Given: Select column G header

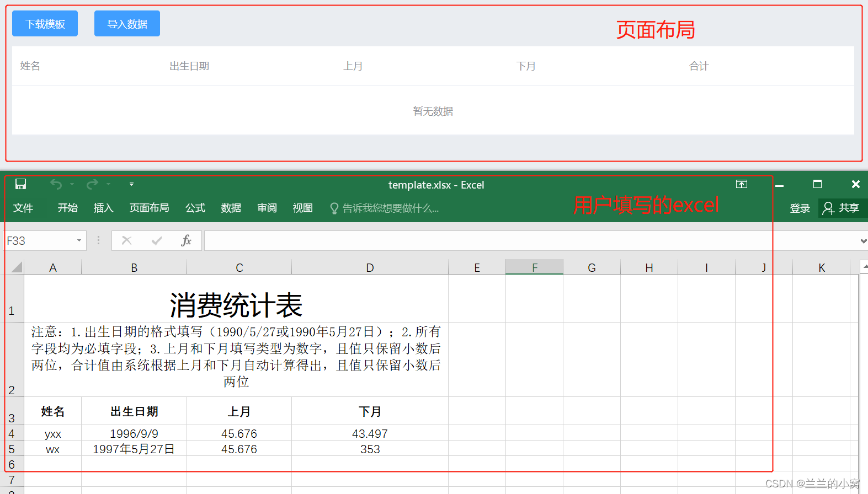Looking at the screenshot, I should [x=592, y=267].
